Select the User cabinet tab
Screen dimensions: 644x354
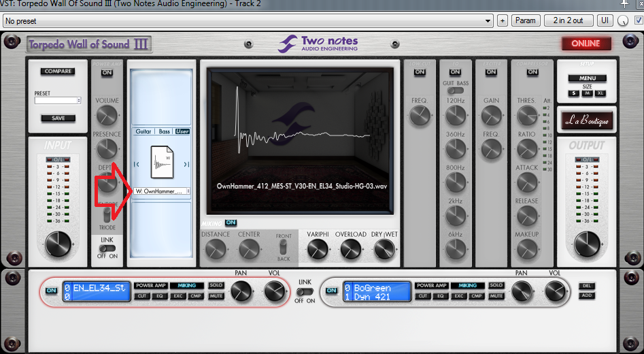[182, 131]
